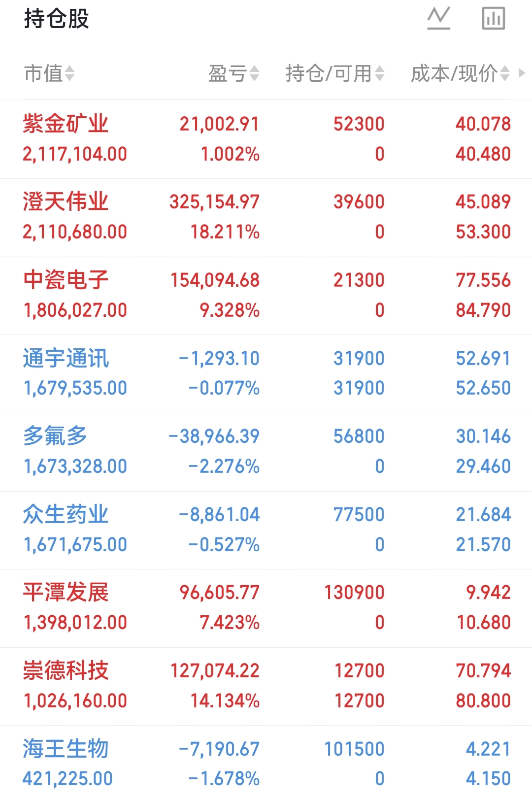Sort holdings by 市值 arrows
Viewport: 532px width, 799px height.
pyautogui.click(x=69, y=74)
